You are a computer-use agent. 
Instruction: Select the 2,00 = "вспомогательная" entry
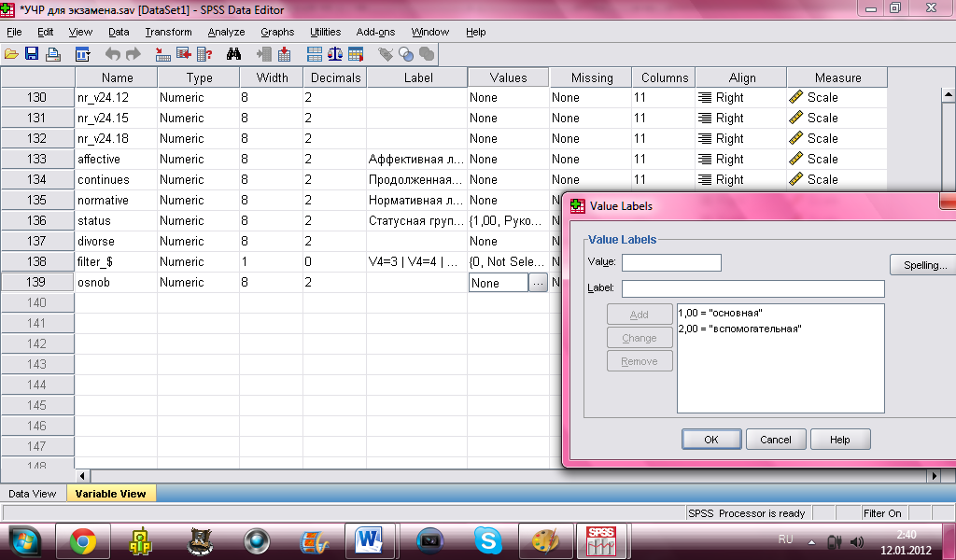(x=739, y=329)
